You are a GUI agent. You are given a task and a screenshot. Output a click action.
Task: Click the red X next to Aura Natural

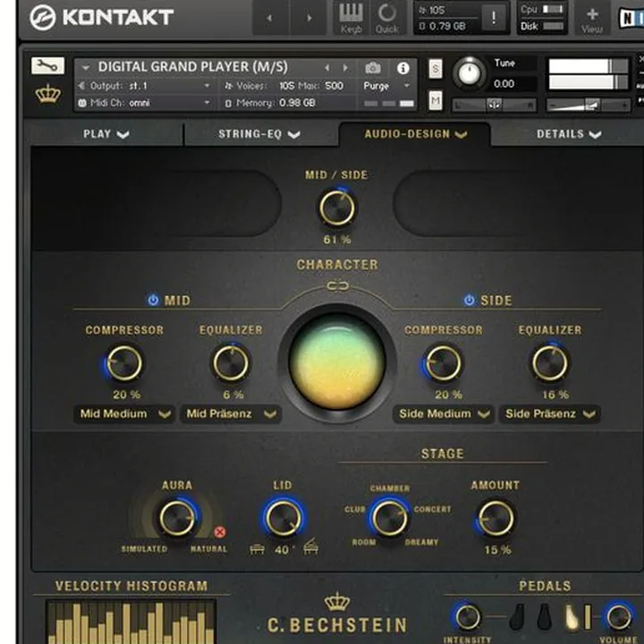tap(220, 532)
